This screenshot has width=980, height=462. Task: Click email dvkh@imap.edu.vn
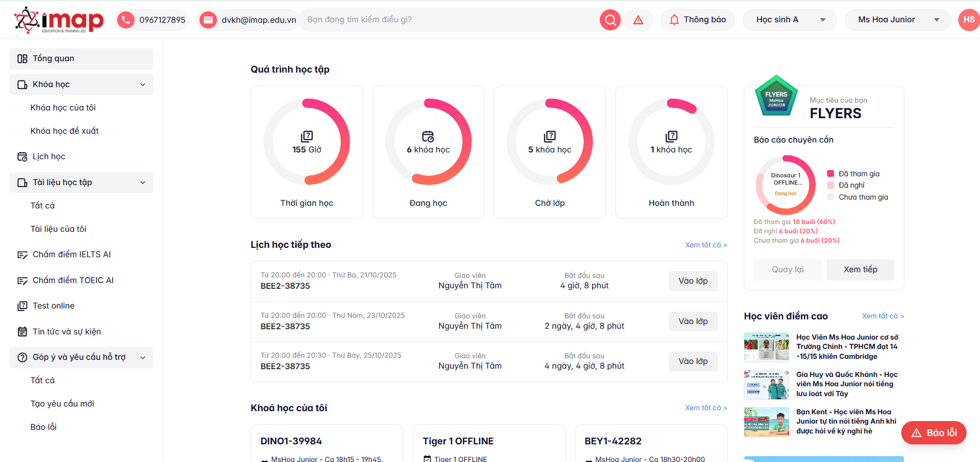pyautogui.click(x=258, y=20)
